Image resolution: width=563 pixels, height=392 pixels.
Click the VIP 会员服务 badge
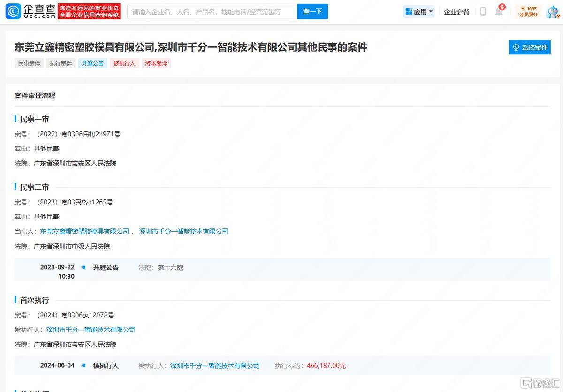(528, 12)
